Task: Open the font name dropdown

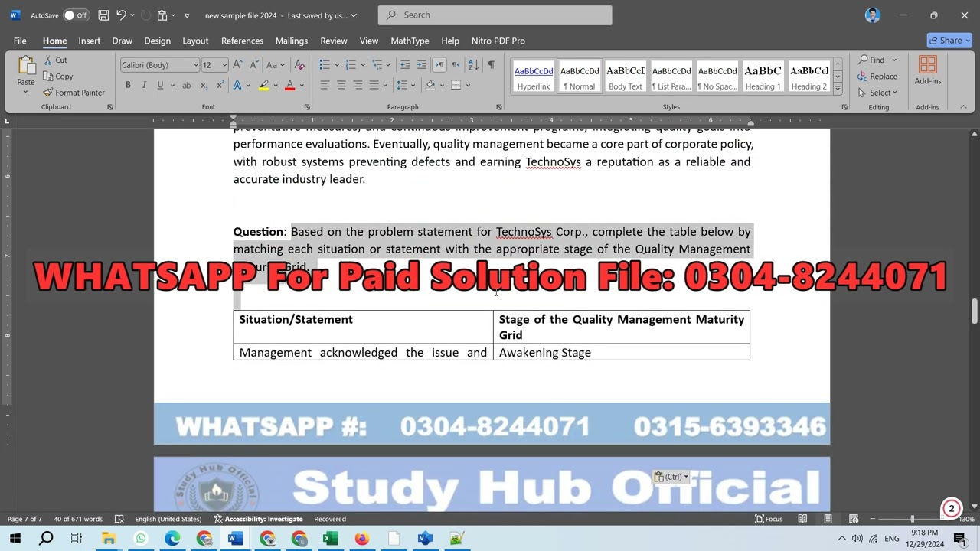Action: pyautogui.click(x=196, y=65)
